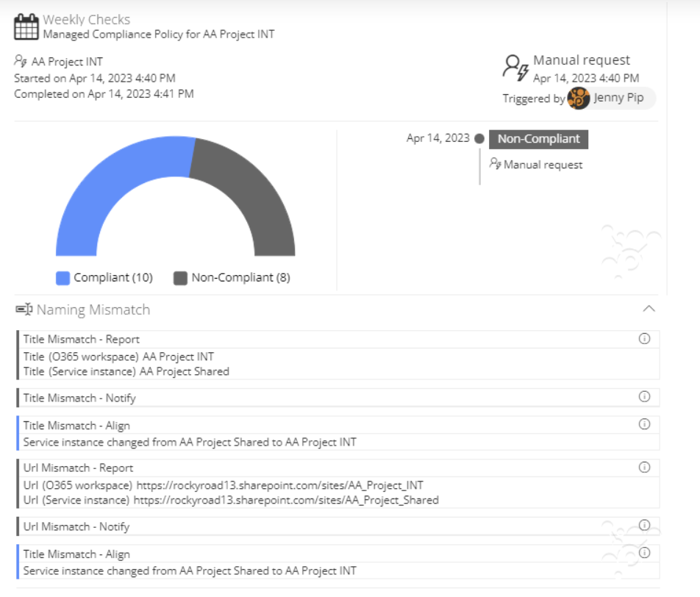This screenshot has height=597, width=700.
Task: Open info icon for Title Mismatch - Report
Action: click(x=644, y=338)
